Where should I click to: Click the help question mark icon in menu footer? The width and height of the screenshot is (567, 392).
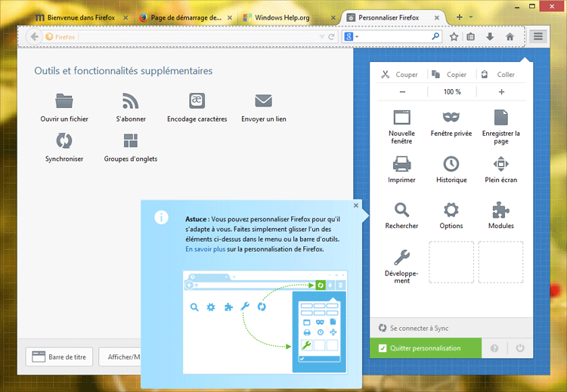(x=494, y=348)
